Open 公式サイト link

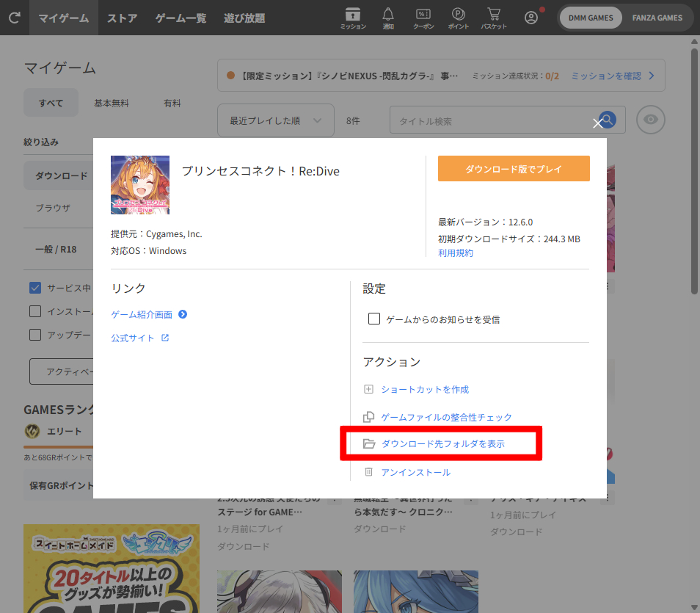tap(133, 338)
